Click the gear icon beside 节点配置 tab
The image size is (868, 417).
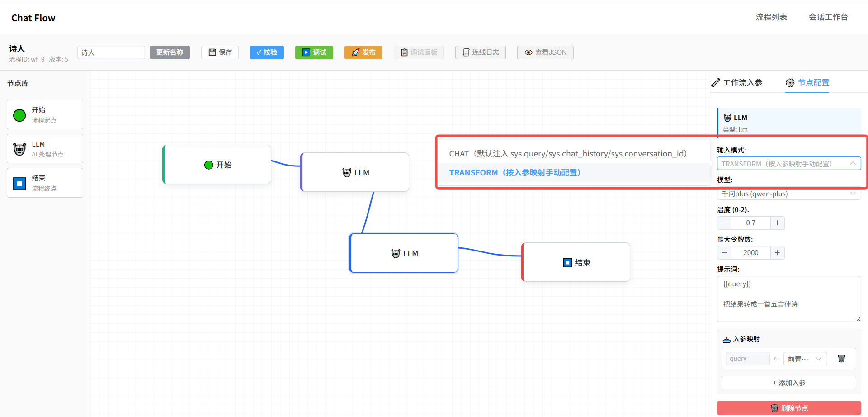(x=790, y=83)
